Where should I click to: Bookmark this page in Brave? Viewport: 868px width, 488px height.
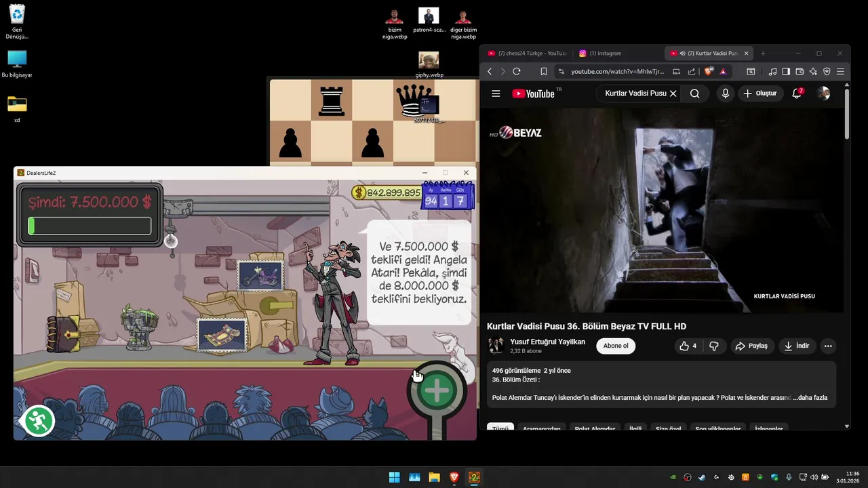coord(543,71)
